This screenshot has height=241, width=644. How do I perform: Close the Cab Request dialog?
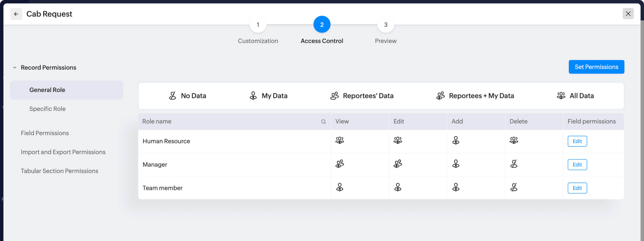pyautogui.click(x=628, y=14)
